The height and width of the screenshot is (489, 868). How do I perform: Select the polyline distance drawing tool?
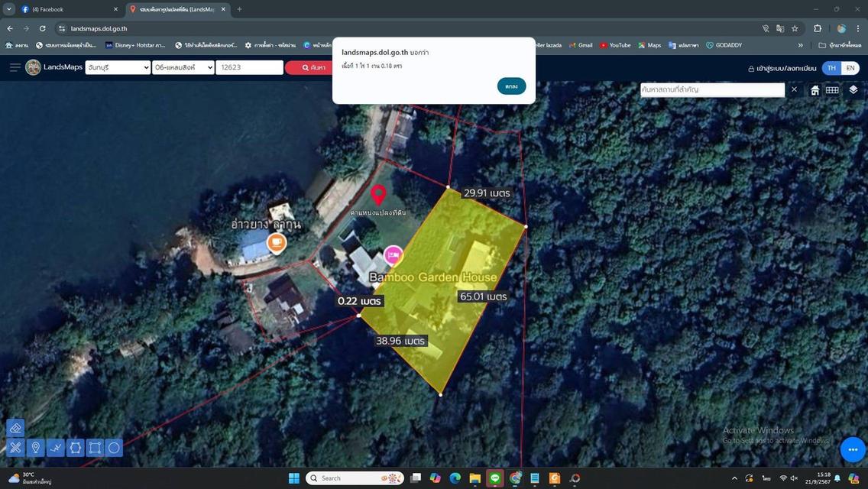tap(55, 447)
